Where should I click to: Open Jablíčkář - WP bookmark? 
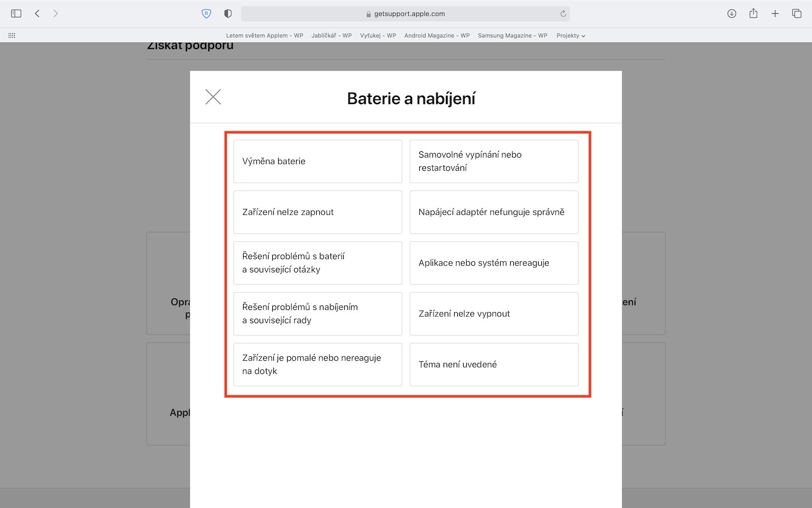pyautogui.click(x=331, y=35)
